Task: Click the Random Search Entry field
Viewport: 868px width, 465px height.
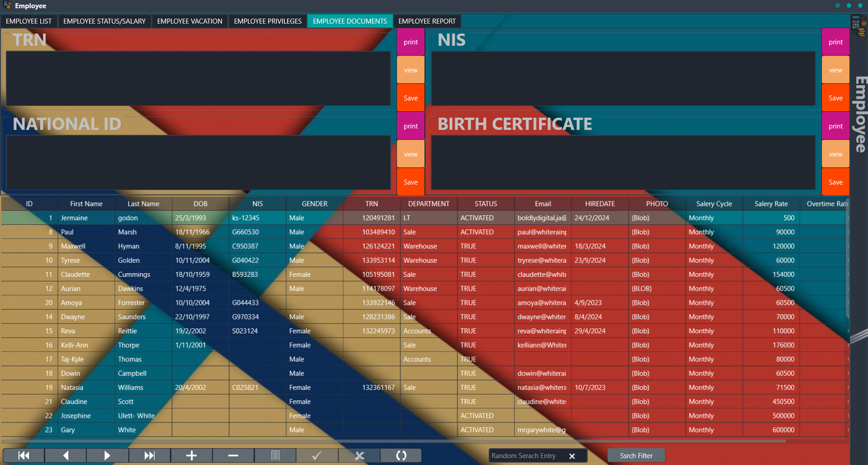Action: (x=526, y=456)
